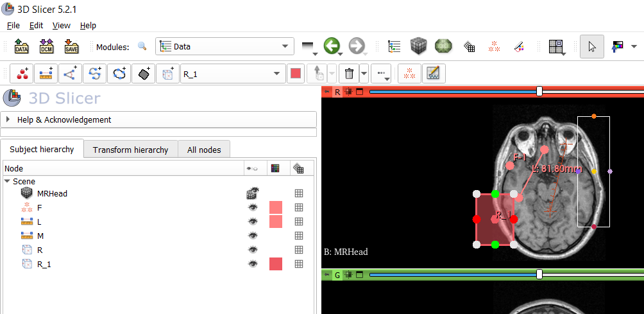Open the Markups module toolbar icon
This screenshot has height=314, width=644.
click(493, 46)
